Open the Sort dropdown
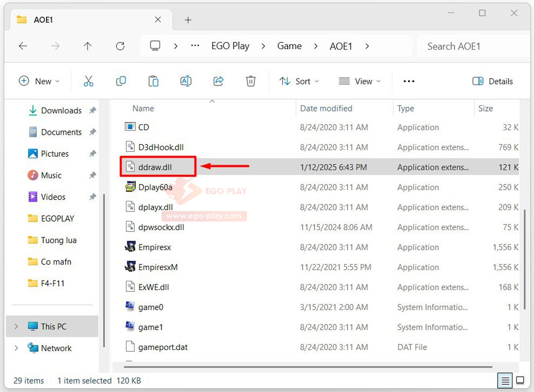The width and height of the screenshot is (534, 392). pos(299,81)
